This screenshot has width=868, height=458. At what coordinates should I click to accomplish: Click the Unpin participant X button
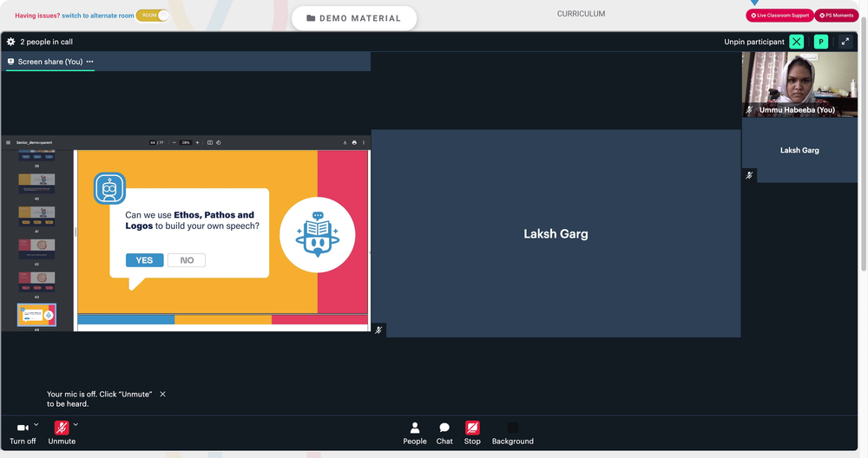pyautogui.click(x=797, y=42)
